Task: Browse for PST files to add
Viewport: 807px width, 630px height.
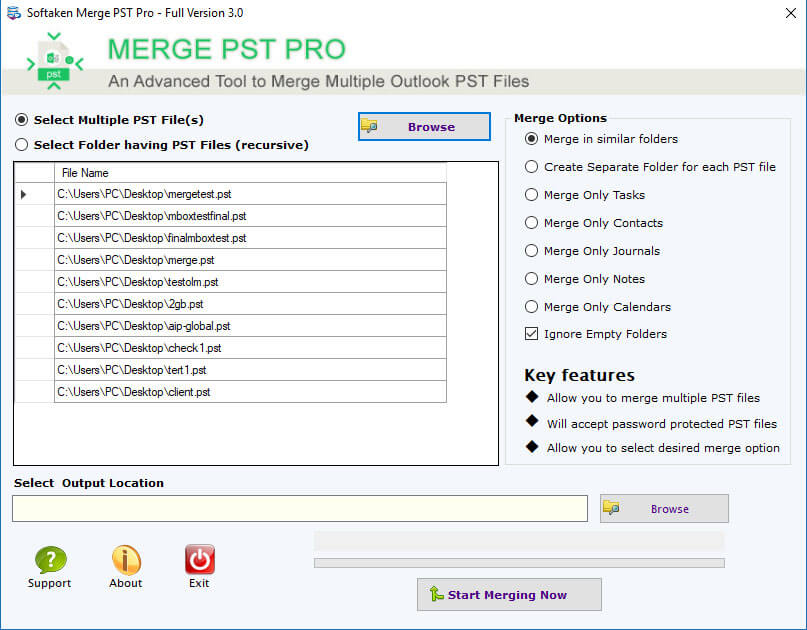Action: 424,127
